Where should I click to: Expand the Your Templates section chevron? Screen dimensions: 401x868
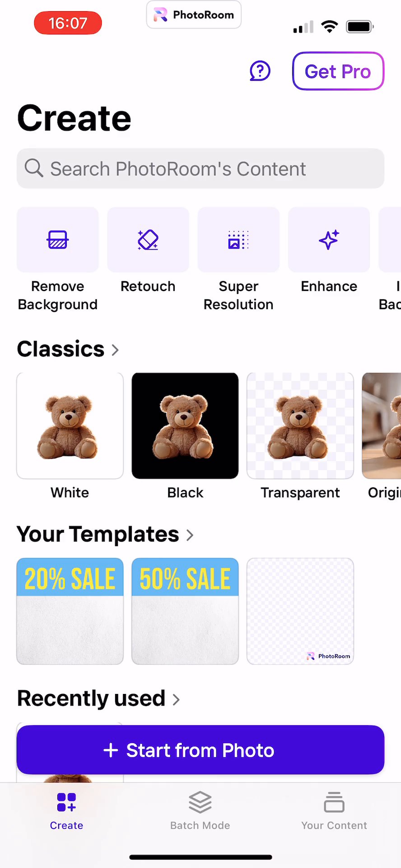190,535
